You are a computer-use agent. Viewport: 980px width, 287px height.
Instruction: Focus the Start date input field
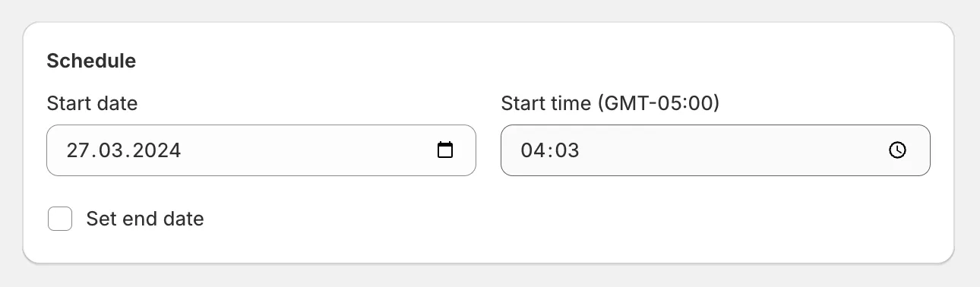[261, 150]
